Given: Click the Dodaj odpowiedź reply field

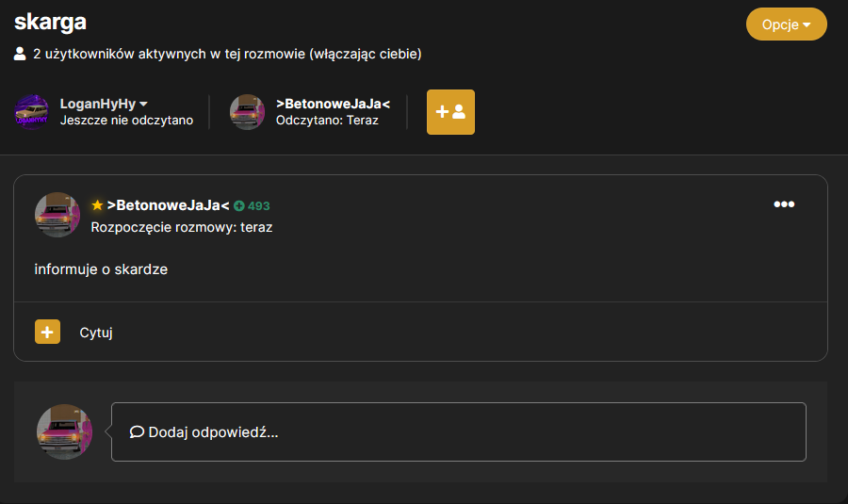Looking at the screenshot, I should pyautogui.click(x=459, y=431).
